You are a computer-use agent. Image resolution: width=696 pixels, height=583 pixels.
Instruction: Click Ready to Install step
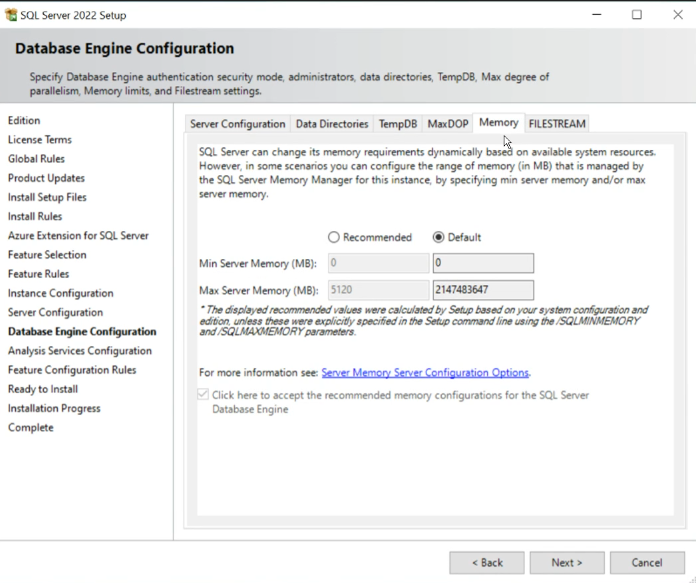tap(43, 389)
